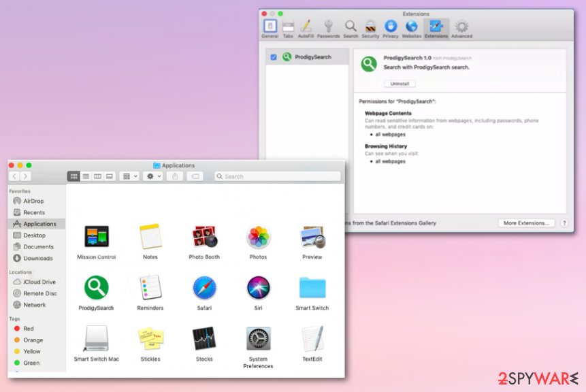Select the Orange tag in sidebar

[37, 340]
